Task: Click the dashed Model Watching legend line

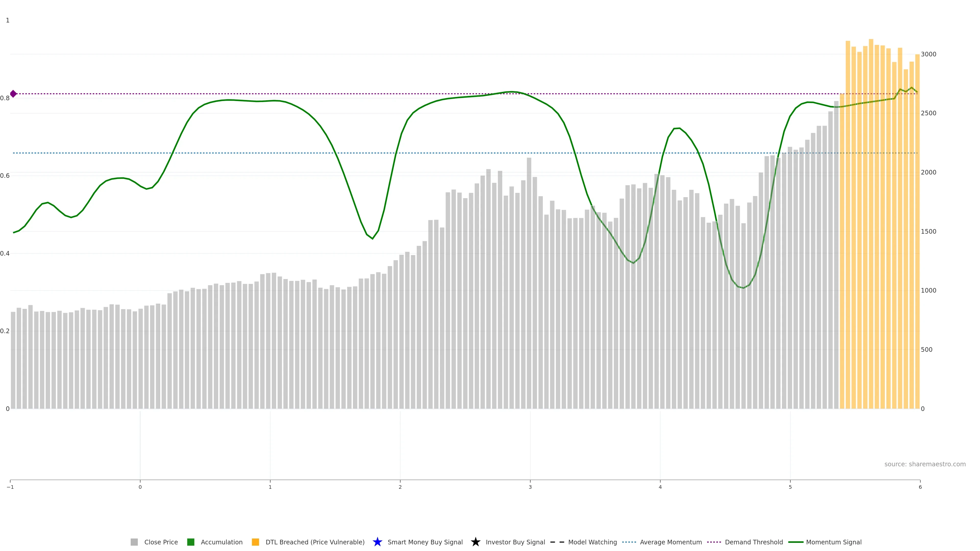Action: pyautogui.click(x=557, y=542)
